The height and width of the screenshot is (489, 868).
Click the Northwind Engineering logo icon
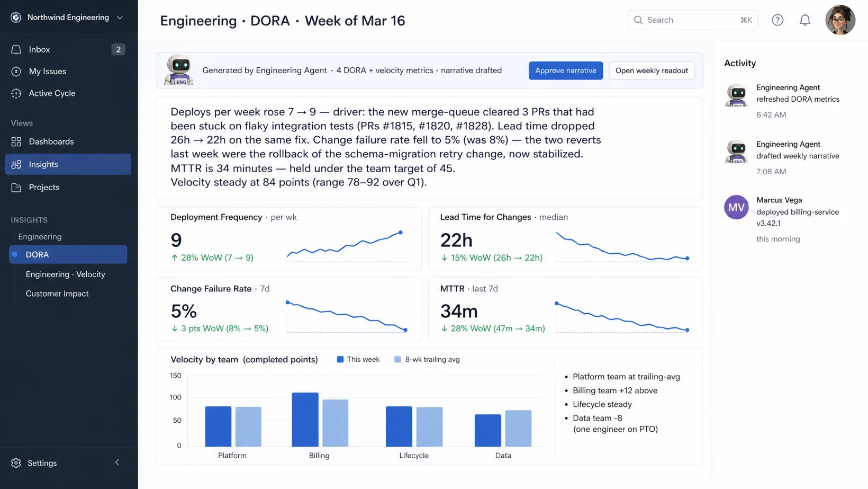(x=16, y=17)
